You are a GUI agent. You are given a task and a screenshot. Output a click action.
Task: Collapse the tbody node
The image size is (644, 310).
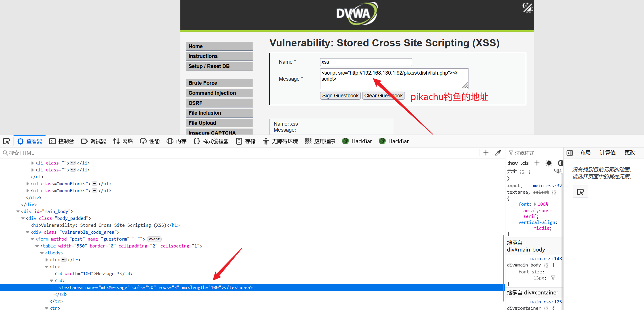click(x=42, y=253)
